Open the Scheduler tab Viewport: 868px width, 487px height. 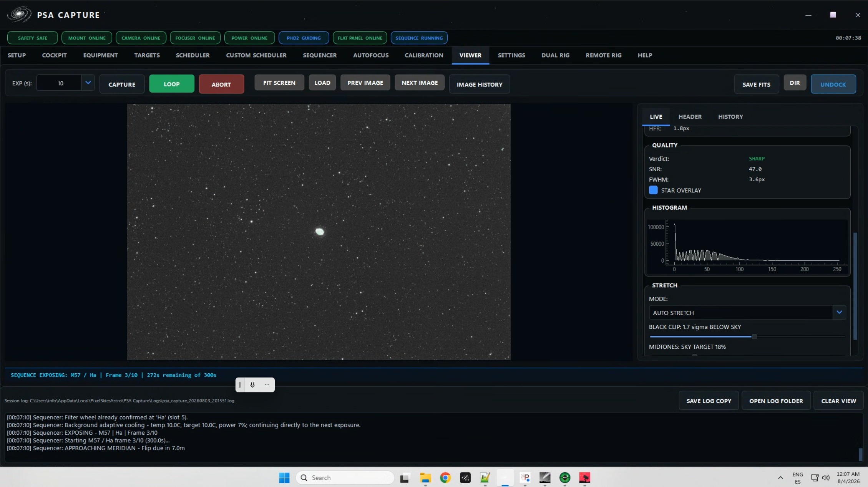point(193,55)
